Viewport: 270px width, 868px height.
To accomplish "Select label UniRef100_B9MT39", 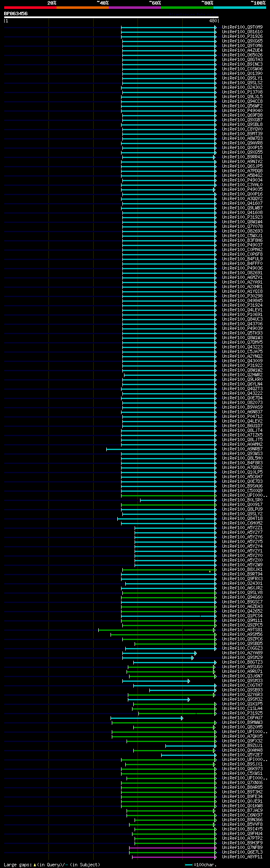I will (x=242, y=134).
